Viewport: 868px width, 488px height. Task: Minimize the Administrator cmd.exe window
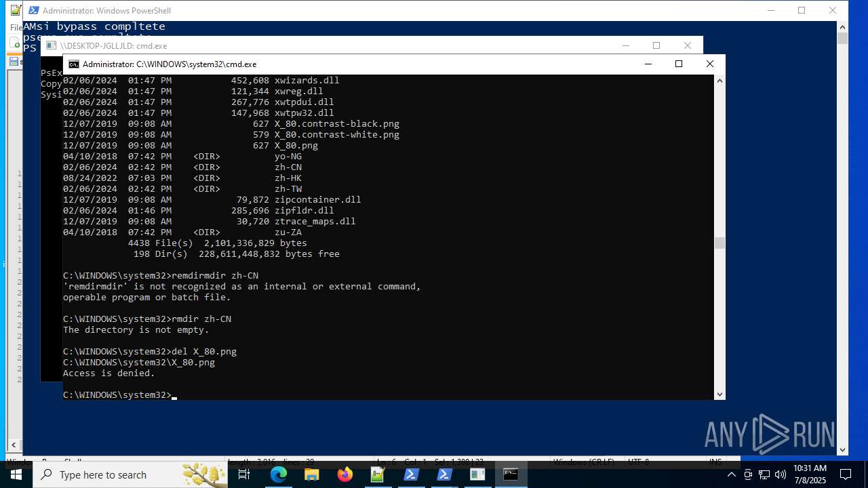click(648, 64)
